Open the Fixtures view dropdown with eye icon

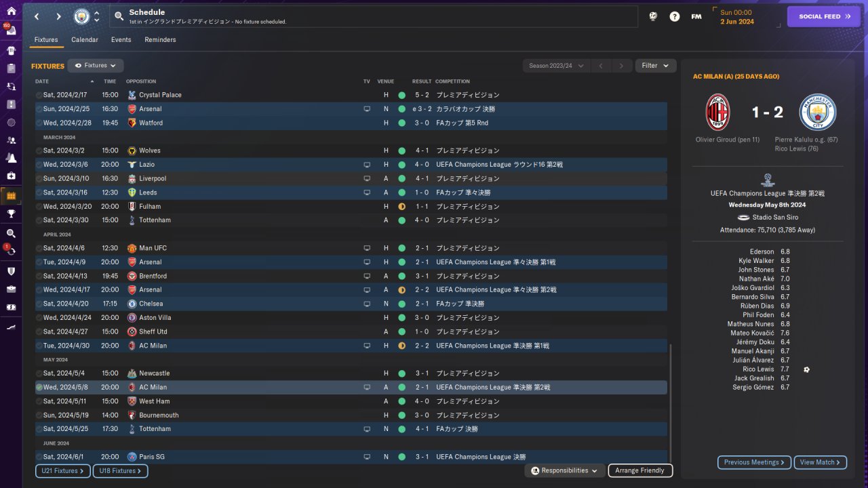[x=96, y=66]
